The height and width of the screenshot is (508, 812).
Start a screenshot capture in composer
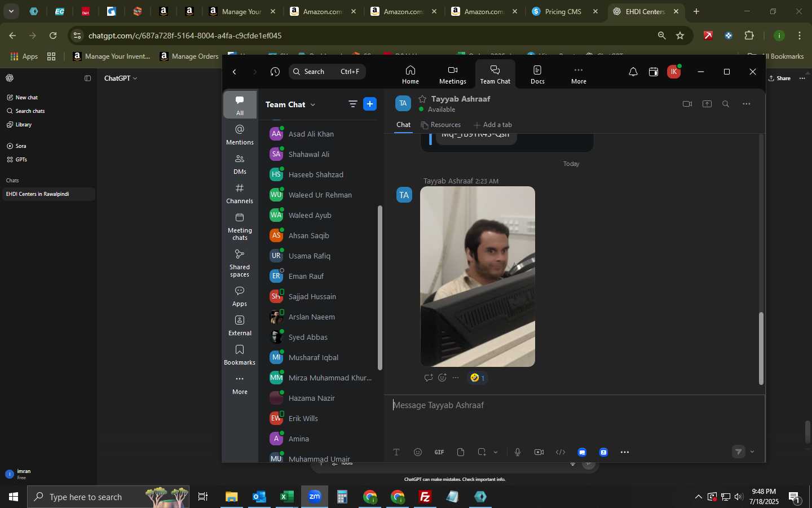482,452
